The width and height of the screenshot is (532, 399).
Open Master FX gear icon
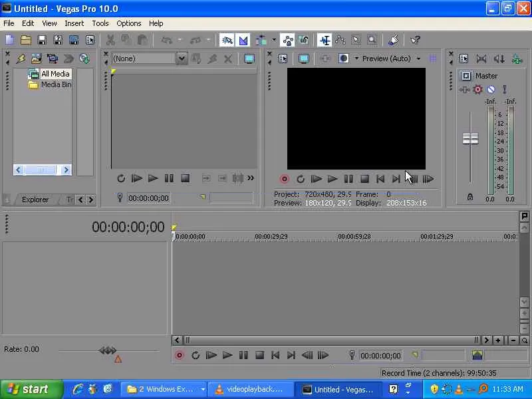coord(477,89)
